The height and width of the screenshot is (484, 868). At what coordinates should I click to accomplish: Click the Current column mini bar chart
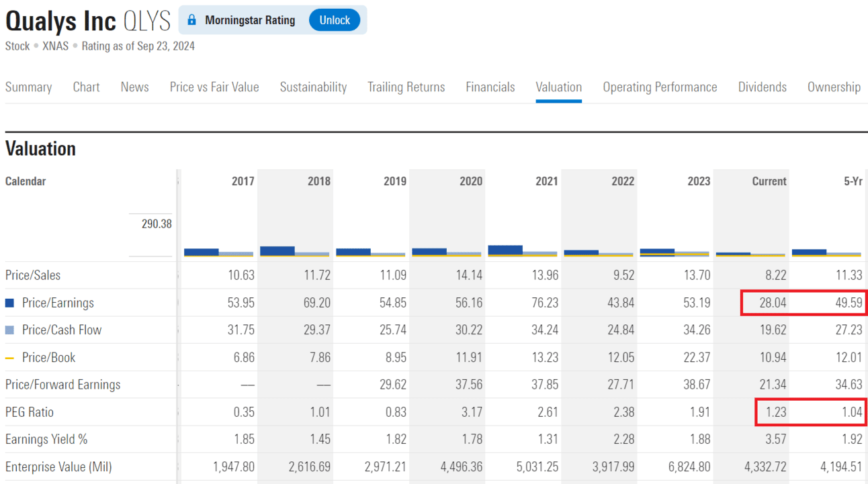(x=750, y=254)
